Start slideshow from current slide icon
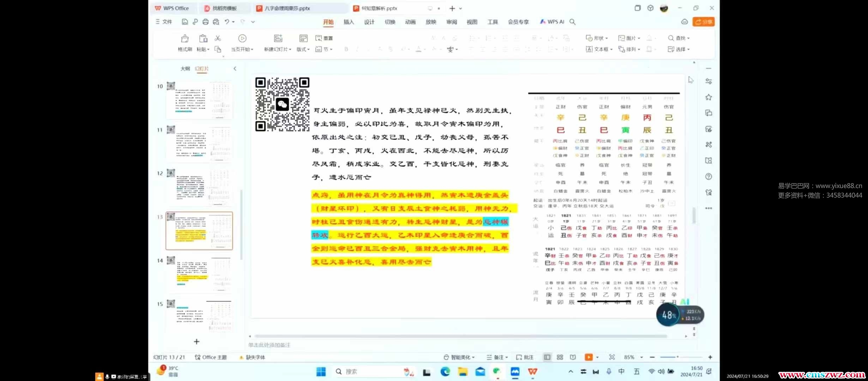Screen dimensions: 868x381 click(x=242, y=38)
